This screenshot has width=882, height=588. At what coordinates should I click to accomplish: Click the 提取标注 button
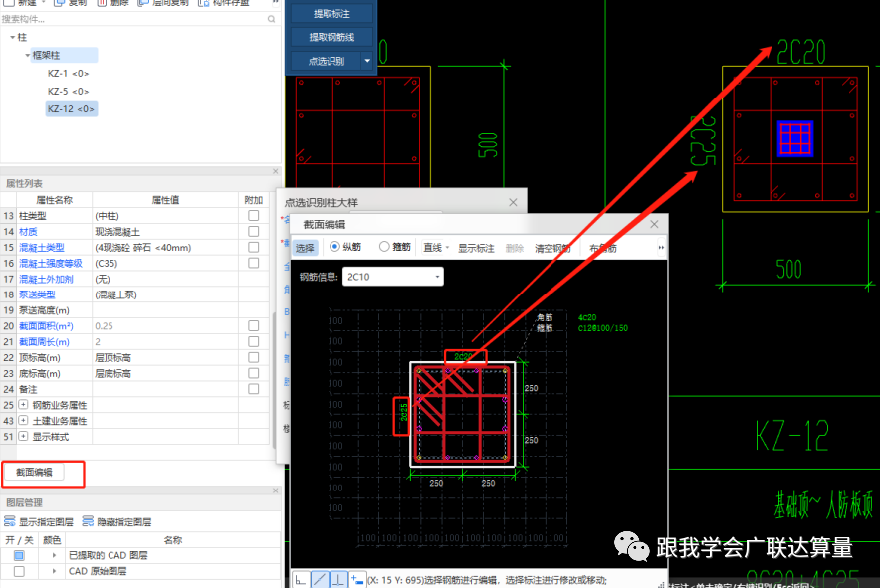point(331,14)
